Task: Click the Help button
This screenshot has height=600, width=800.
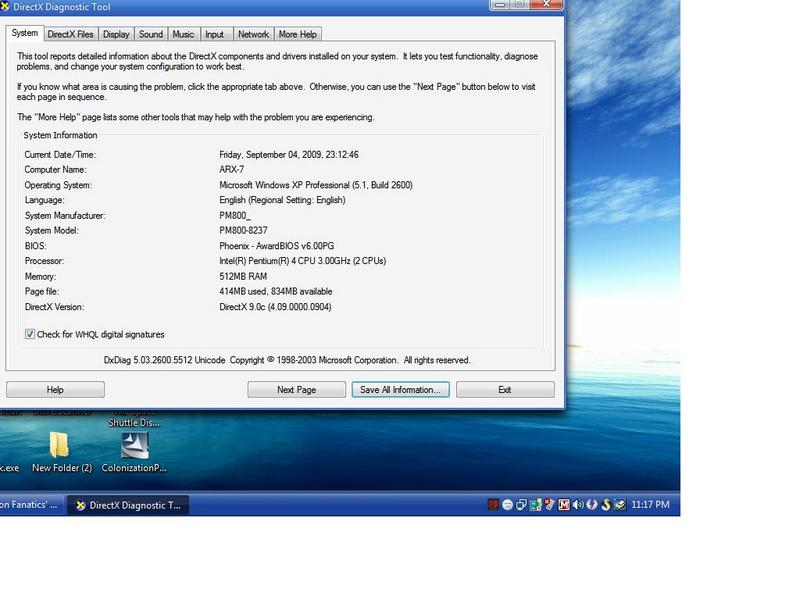Action: pos(55,390)
